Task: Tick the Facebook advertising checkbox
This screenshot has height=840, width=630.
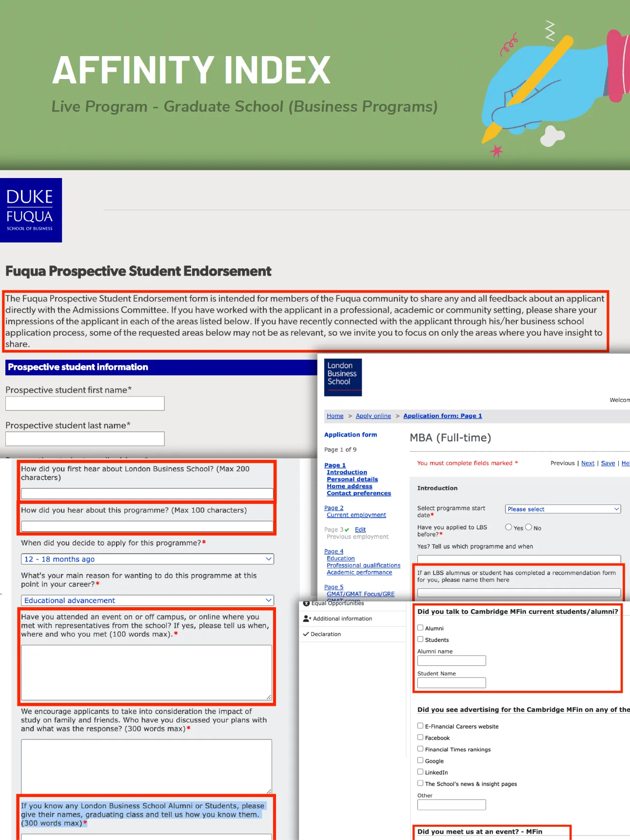Action: tap(420, 737)
